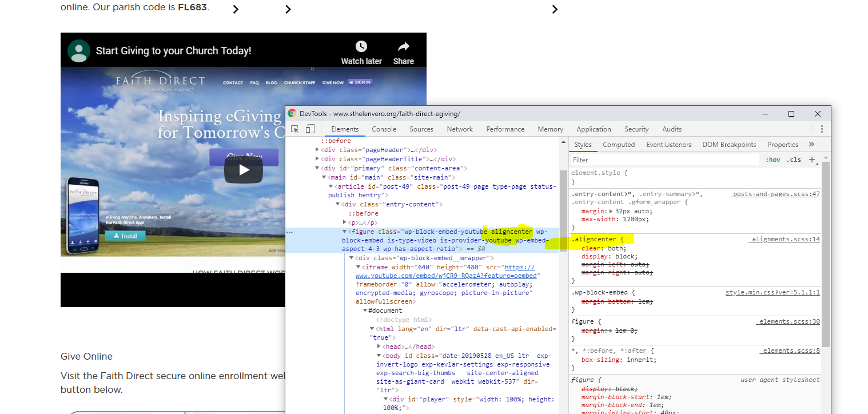The height and width of the screenshot is (414, 868).
Task: Open _alignments.scss:14 source link
Action: (785, 239)
